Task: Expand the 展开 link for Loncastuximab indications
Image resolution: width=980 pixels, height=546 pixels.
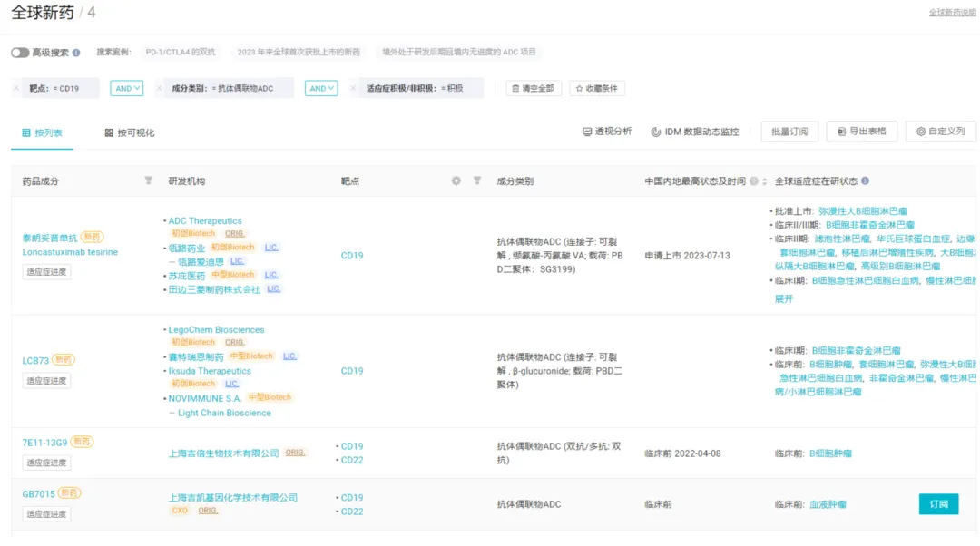Action: click(x=783, y=298)
